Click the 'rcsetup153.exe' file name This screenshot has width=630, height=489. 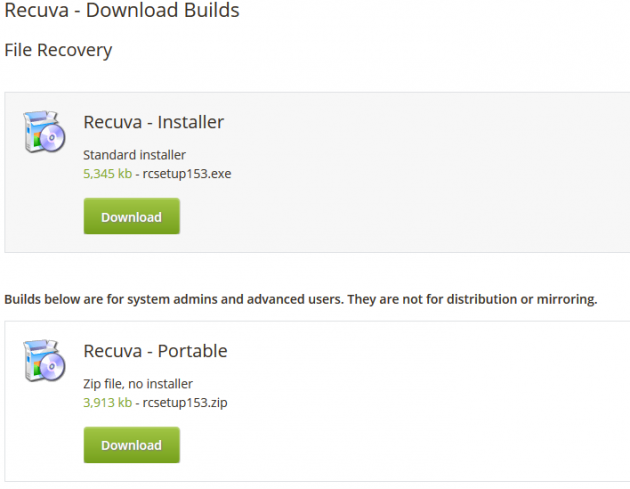(187, 174)
